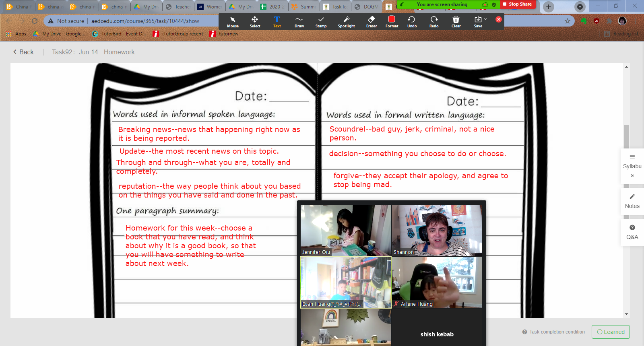The height and width of the screenshot is (346, 644).
Task: Open the Evernote extension
Action: [x=584, y=21]
